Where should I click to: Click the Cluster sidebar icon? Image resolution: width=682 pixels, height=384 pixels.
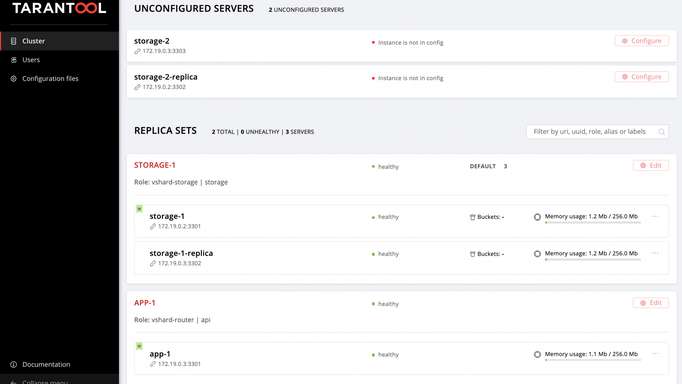(x=13, y=41)
